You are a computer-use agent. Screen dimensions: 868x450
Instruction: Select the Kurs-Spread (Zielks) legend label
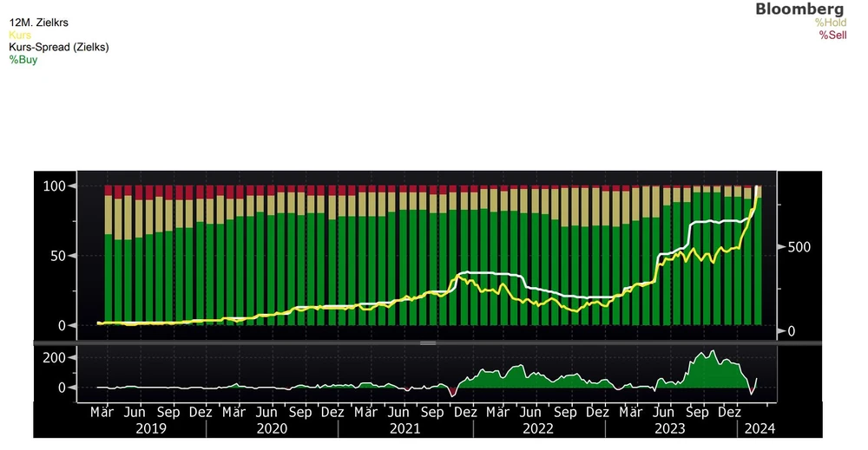pyautogui.click(x=58, y=47)
